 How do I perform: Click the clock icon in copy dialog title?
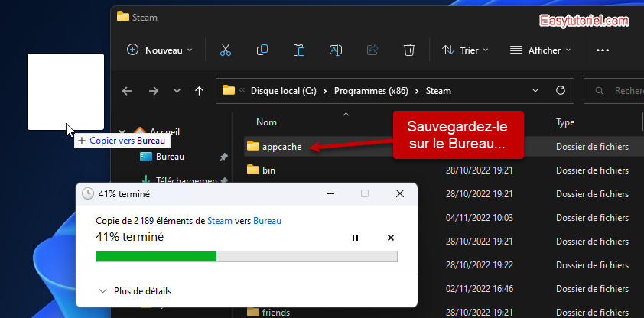click(x=88, y=193)
